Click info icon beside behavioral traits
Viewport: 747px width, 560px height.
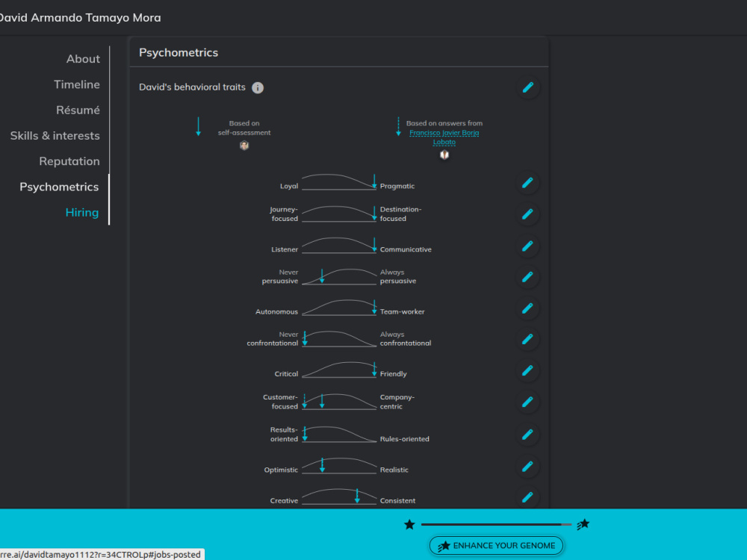tap(258, 87)
